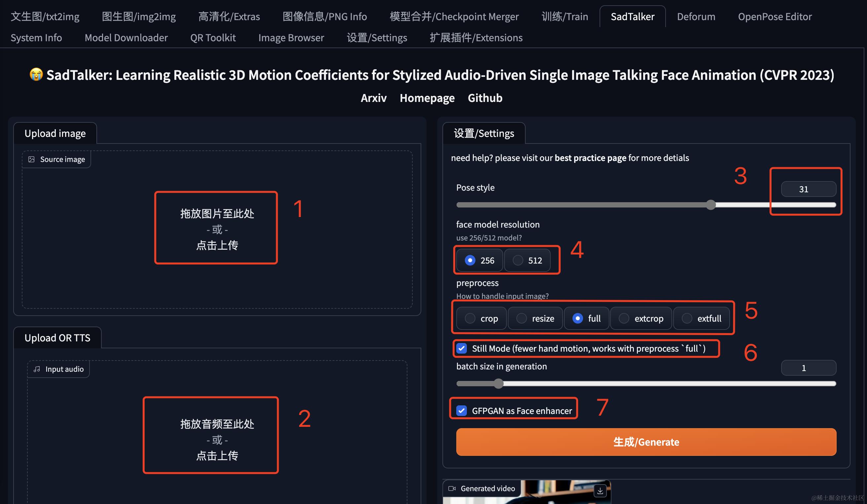Switch to the Deforum tab
The width and height of the screenshot is (867, 504).
696,16
